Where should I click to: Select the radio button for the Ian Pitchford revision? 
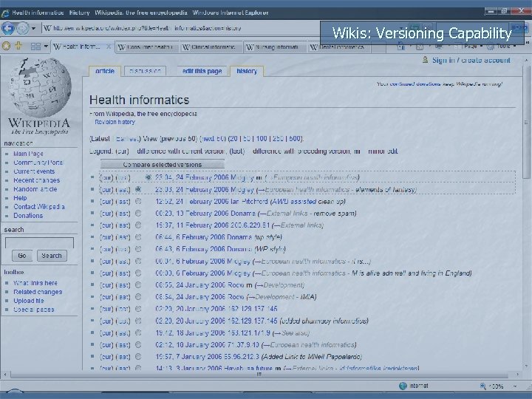coord(137,201)
